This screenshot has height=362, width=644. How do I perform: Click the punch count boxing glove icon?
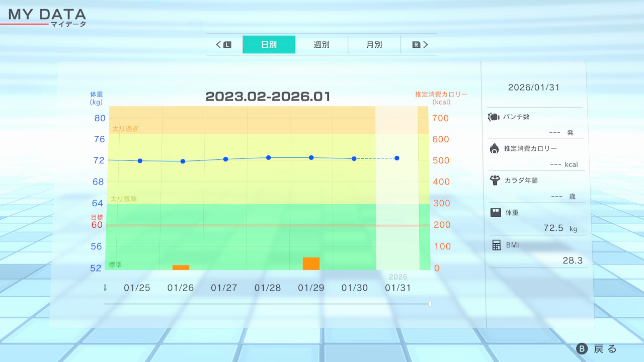(493, 117)
